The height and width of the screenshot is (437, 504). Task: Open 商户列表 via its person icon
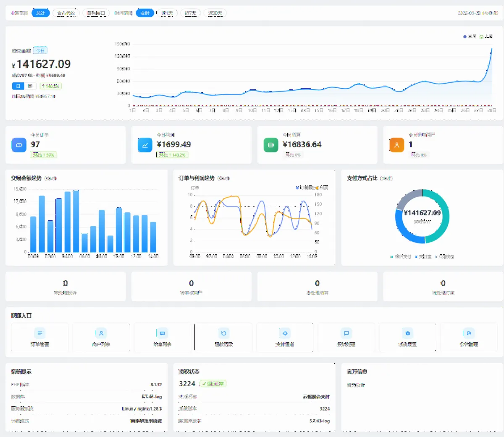pos(101,333)
